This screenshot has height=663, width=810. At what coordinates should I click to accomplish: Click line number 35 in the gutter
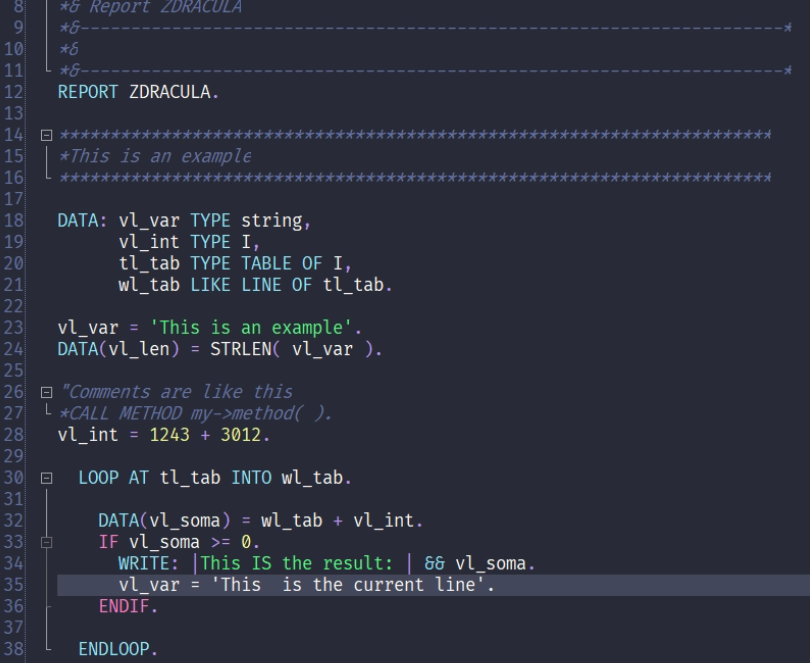[x=14, y=585]
